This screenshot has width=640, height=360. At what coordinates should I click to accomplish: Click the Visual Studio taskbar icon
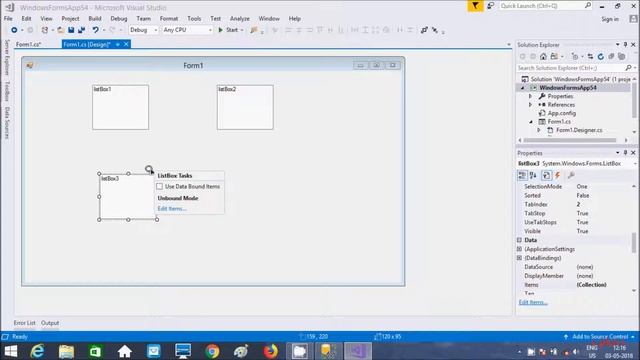(x=358, y=351)
